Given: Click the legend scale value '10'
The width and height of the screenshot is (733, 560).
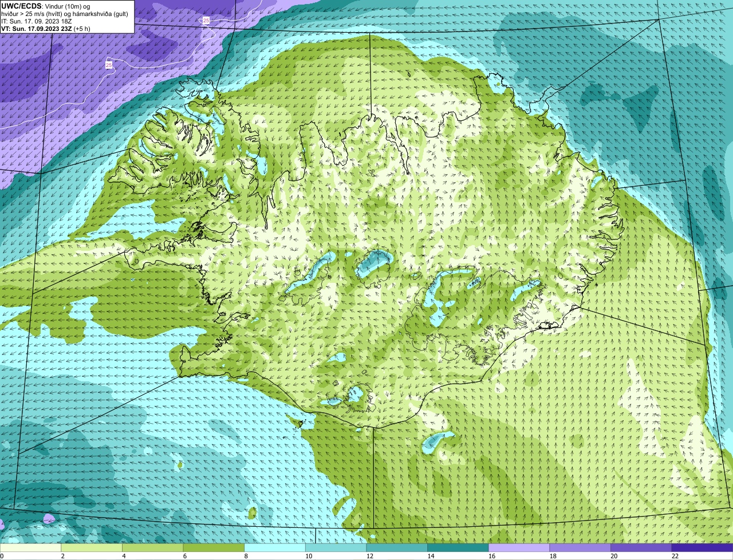Looking at the screenshot, I should tap(309, 556).
